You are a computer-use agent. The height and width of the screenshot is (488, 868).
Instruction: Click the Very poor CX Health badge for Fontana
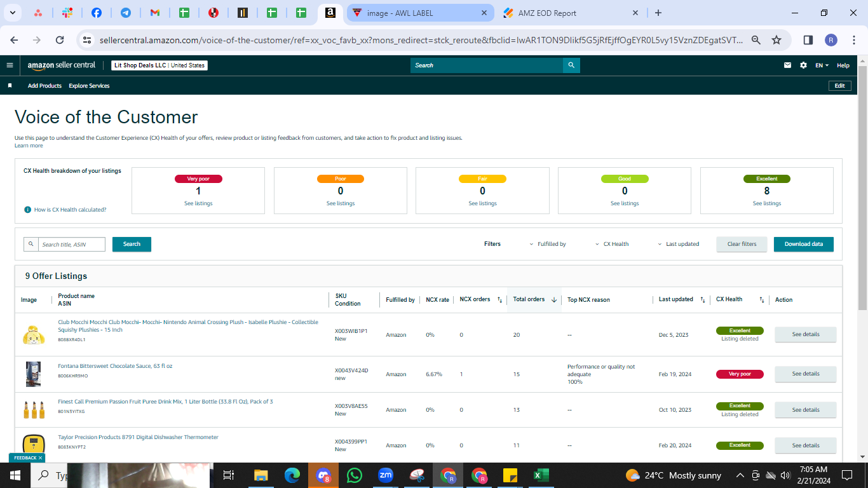point(740,374)
